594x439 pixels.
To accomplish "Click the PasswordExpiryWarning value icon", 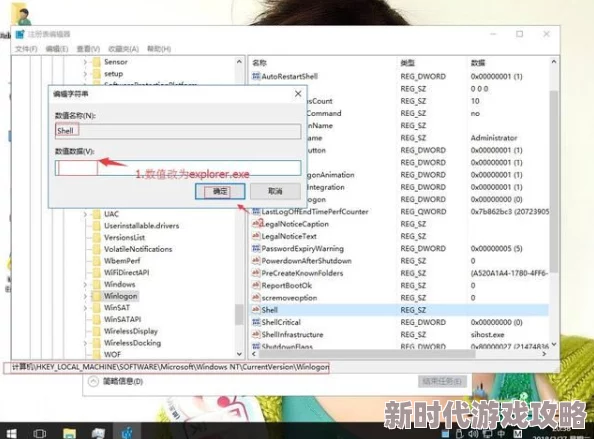I will pos(256,248).
